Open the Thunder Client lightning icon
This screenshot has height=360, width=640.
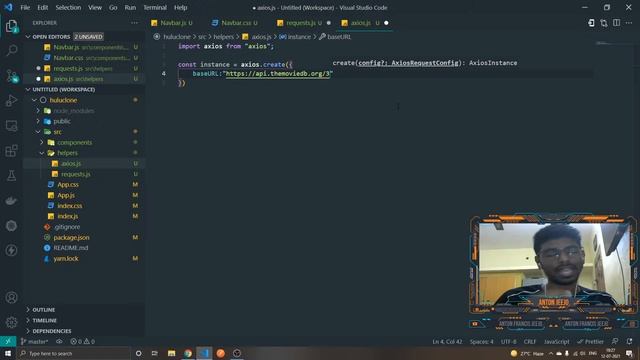point(11,250)
